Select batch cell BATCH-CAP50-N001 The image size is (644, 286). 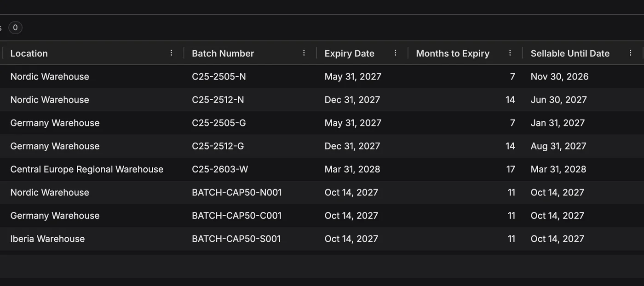(236, 192)
